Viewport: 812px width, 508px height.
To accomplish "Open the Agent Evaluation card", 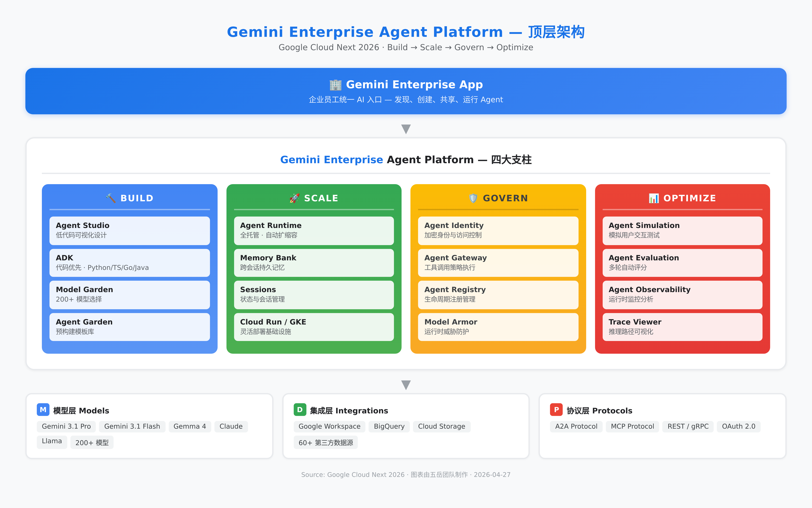I will click(682, 263).
